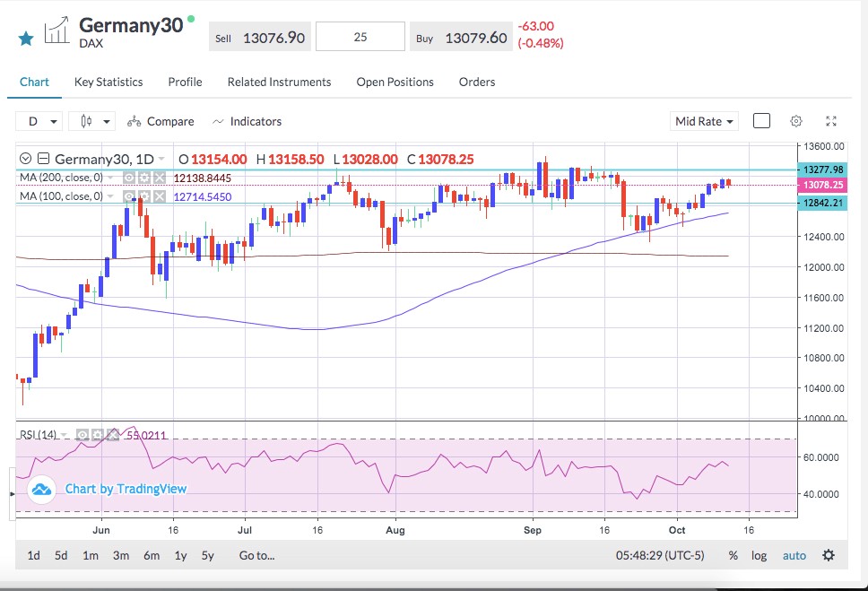Click the 05:48:29 (UTC-5) timezone display
Screen dimensions: 868x591
coord(660,555)
